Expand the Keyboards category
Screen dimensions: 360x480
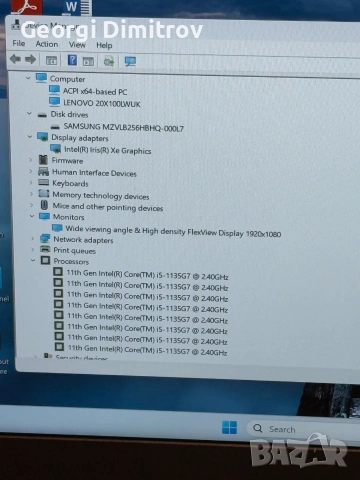click(x=31, y=183)
